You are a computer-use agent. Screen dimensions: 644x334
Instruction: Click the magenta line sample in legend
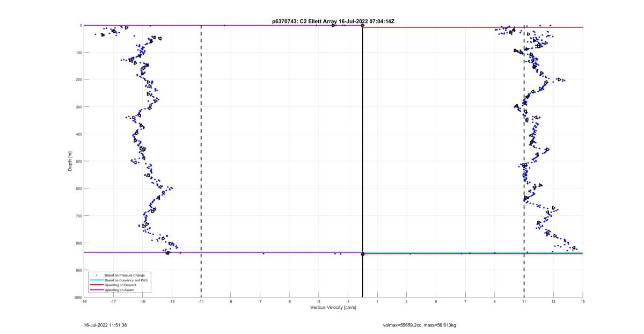point(96,290)
